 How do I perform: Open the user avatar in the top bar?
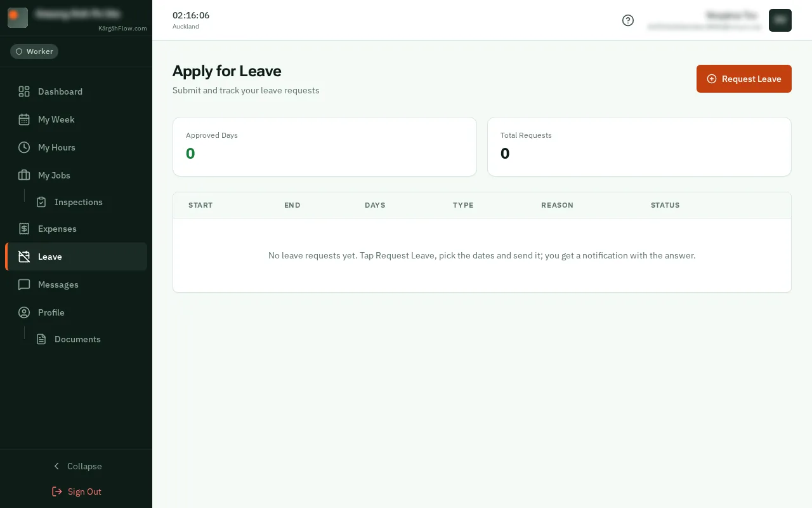(x=780, y=20)
